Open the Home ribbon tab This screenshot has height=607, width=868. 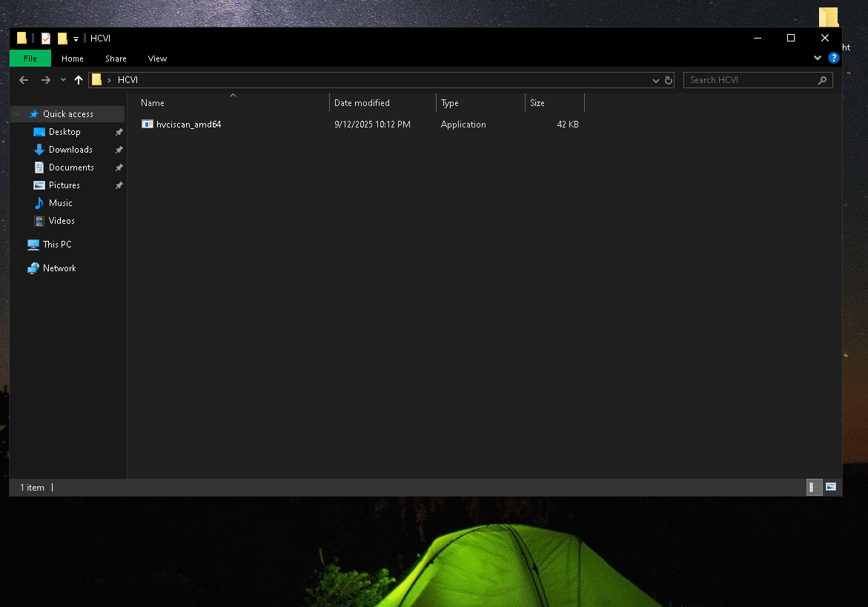click(x=73, y=58)
